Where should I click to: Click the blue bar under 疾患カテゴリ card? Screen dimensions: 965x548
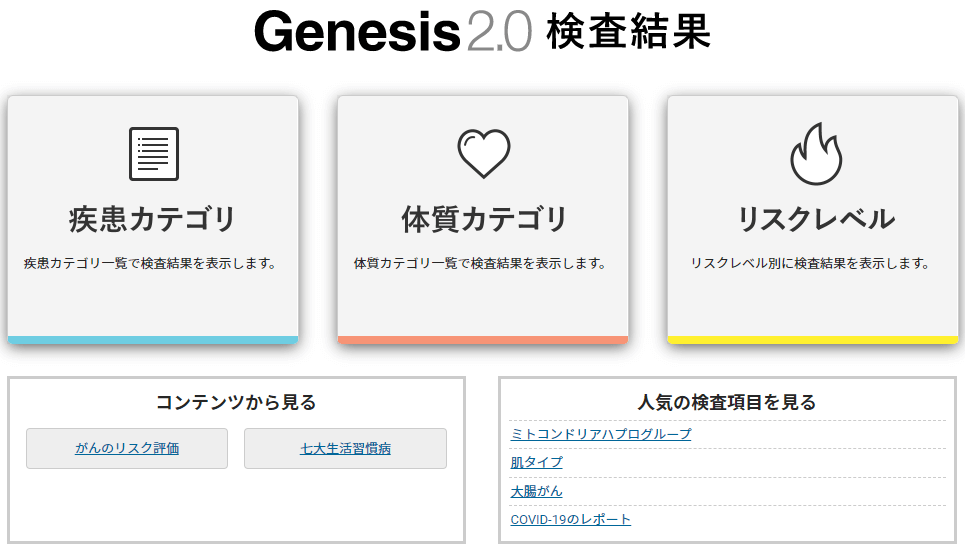coord(153,340)
